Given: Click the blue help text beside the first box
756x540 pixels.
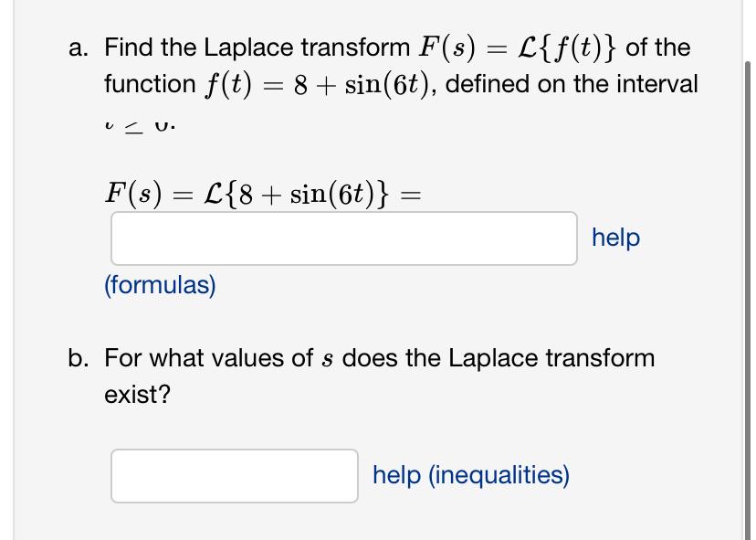Looking at the screenshot, I should click(614, 238).
